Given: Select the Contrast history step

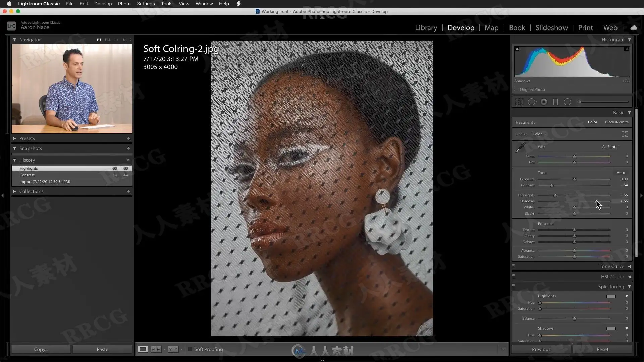Looking at the screenshot, I should click(72, 175).
